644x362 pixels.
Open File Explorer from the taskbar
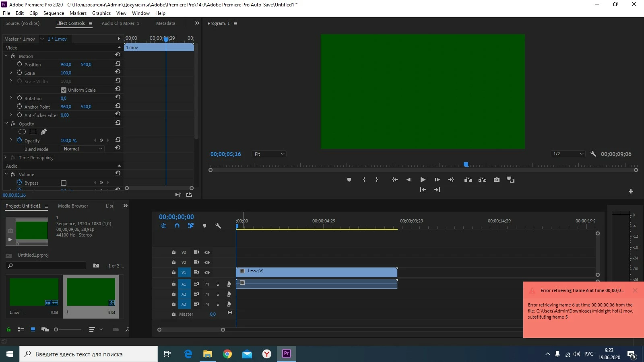tap(208, 354)
